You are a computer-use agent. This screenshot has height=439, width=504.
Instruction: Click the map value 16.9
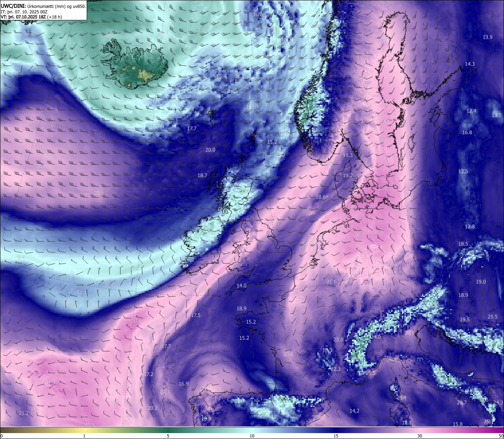(x=183, y=383)
